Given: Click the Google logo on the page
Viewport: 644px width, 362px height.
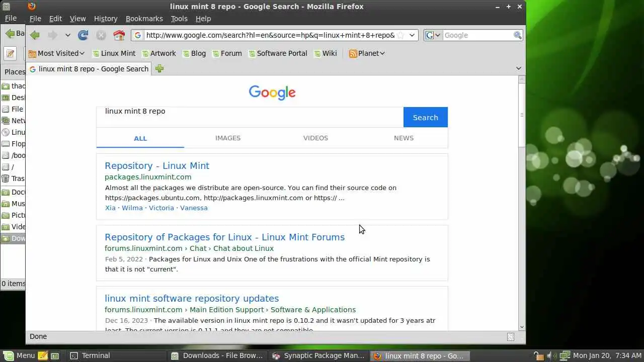Looking at the screenshot, I should tap(272, 93).
